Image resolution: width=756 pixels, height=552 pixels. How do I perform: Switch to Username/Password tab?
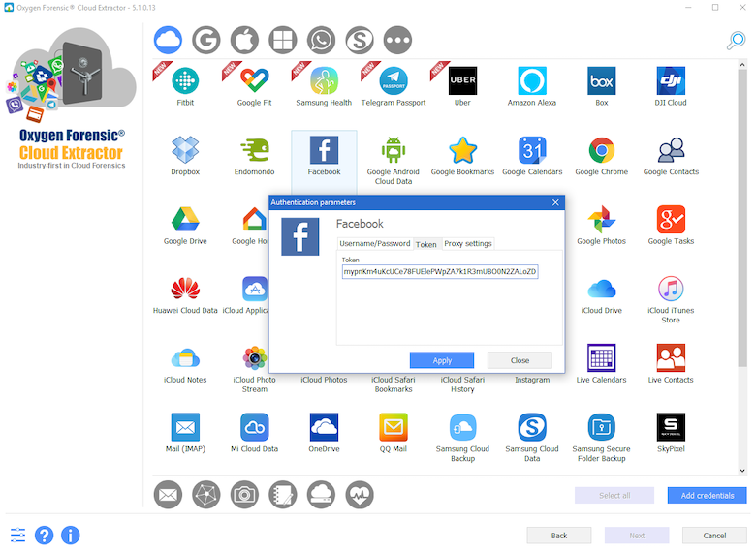(x=375, y=244)
